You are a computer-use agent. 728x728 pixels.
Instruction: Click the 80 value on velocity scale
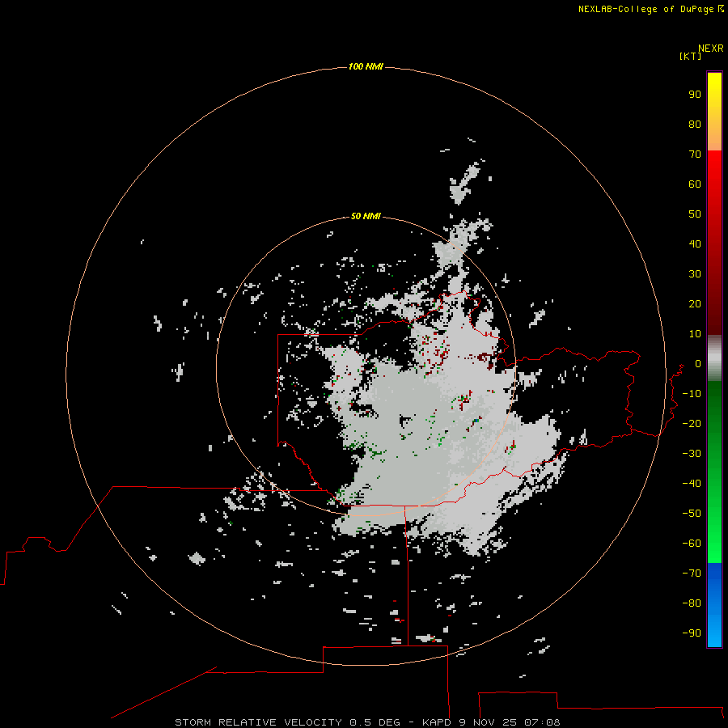point(695,124)
